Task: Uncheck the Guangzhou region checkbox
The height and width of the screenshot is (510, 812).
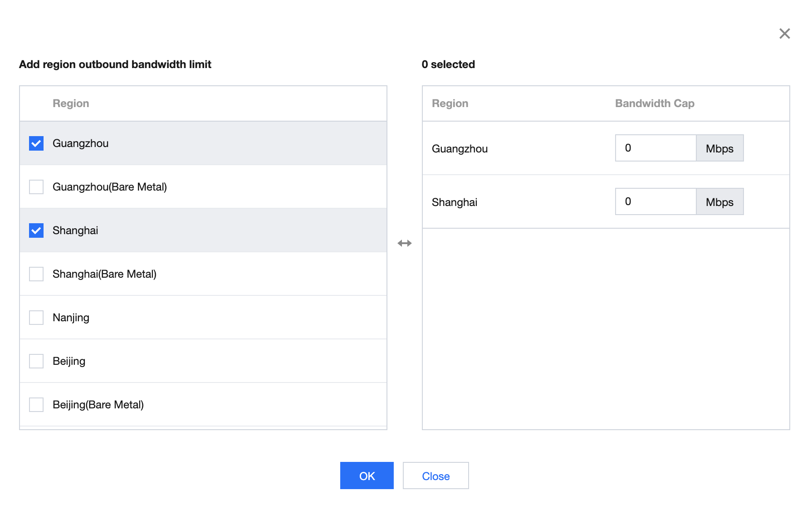Action: coord(36,143)
